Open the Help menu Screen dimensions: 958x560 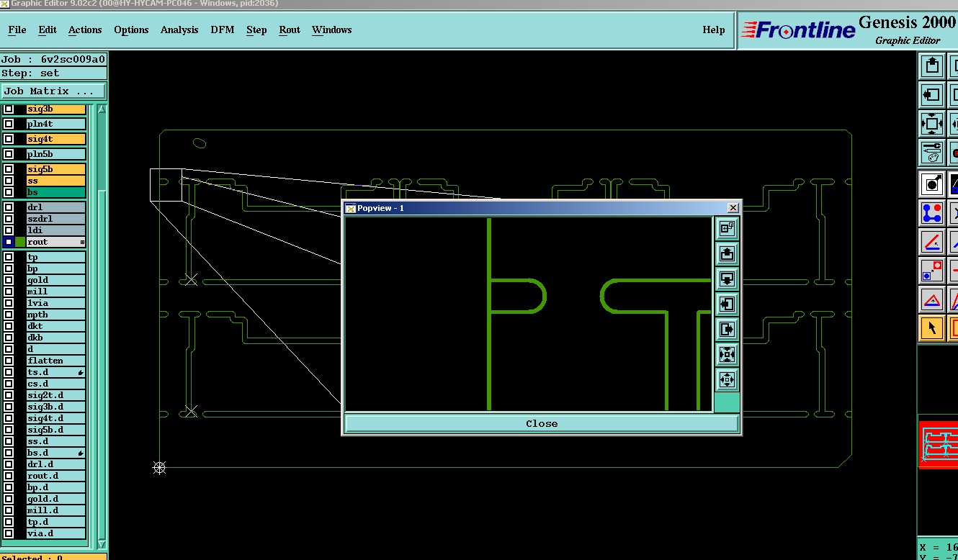point(714,30)
